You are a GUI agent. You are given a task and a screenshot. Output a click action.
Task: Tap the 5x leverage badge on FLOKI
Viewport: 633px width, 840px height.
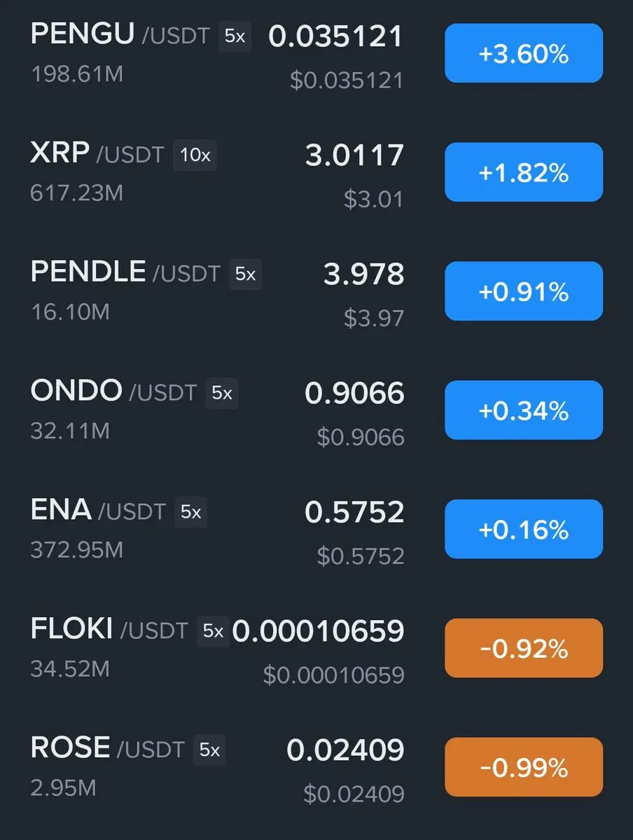point(213,631)
